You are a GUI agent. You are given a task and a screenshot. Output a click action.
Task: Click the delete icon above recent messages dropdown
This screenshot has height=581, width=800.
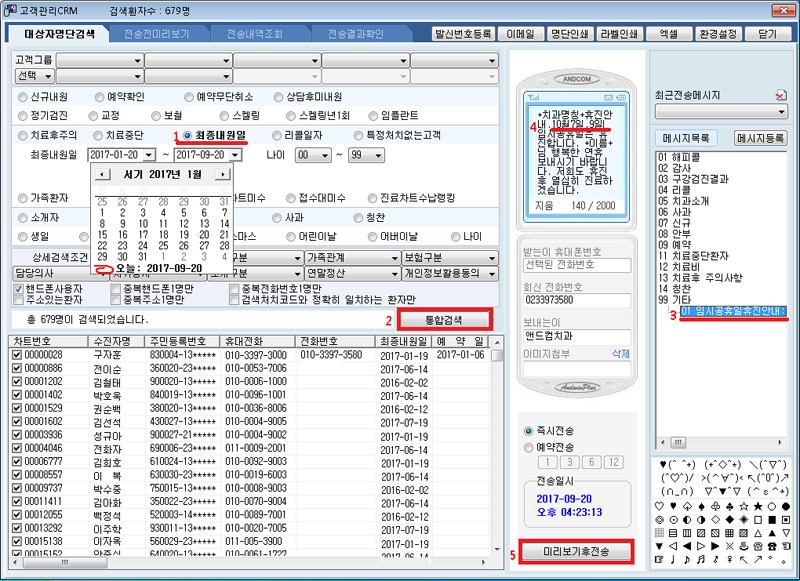(781, 95)
